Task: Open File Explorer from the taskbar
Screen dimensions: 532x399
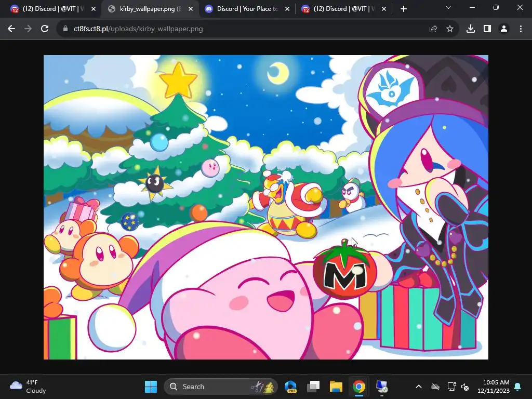Action: point(336,387)
